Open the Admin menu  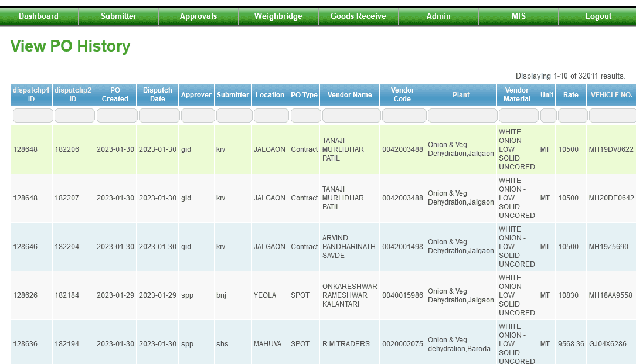438,16
